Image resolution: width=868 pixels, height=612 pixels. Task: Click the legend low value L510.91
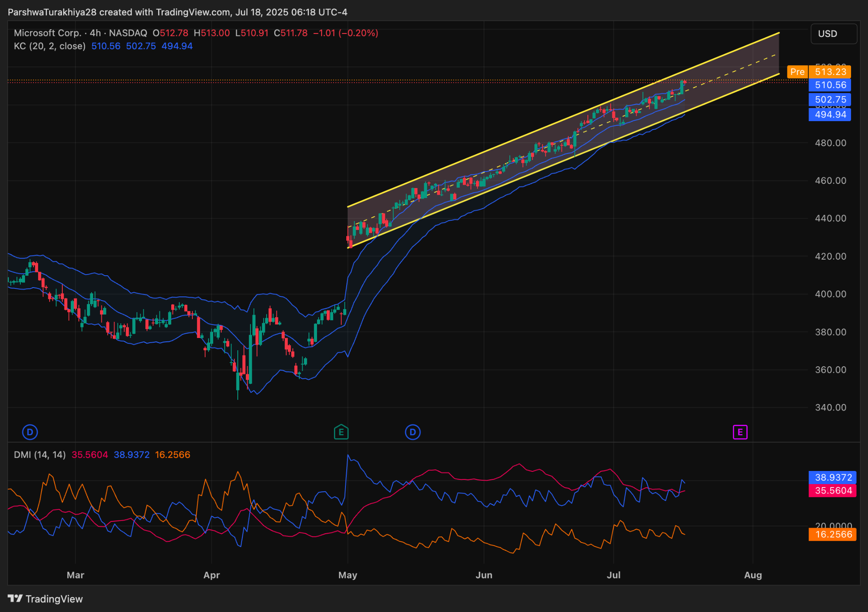[x=252, y=33]
